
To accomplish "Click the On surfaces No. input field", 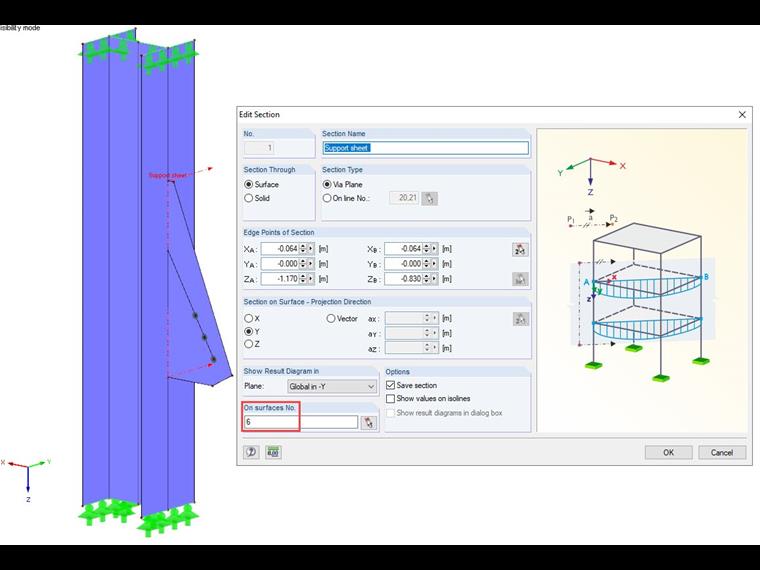I will [301, 422].
